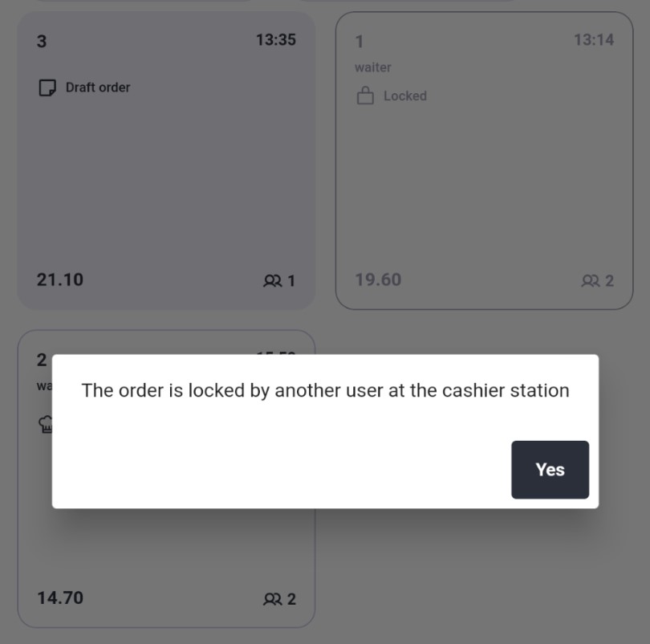Click the order number 3 heading
Screen dimensions: 650x644
click(42, 41)
